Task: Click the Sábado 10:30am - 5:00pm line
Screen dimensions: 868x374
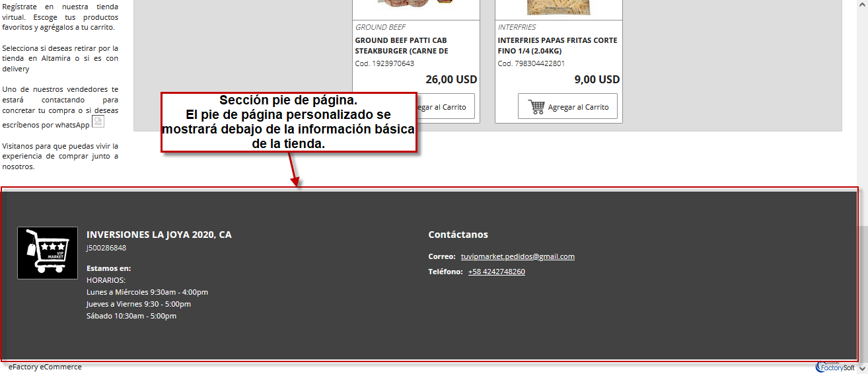Action: 131,316
